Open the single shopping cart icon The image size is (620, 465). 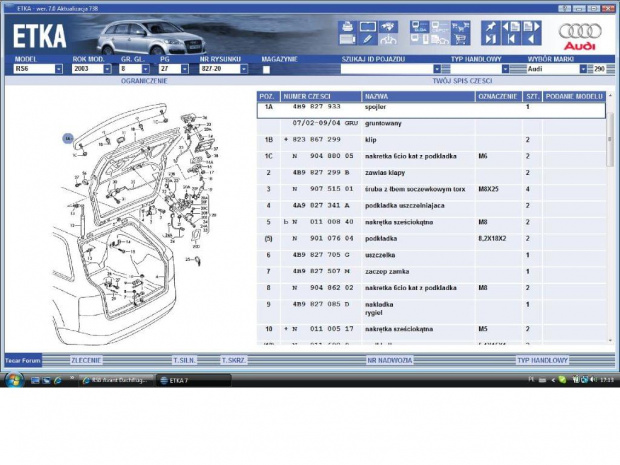[460, 39]
